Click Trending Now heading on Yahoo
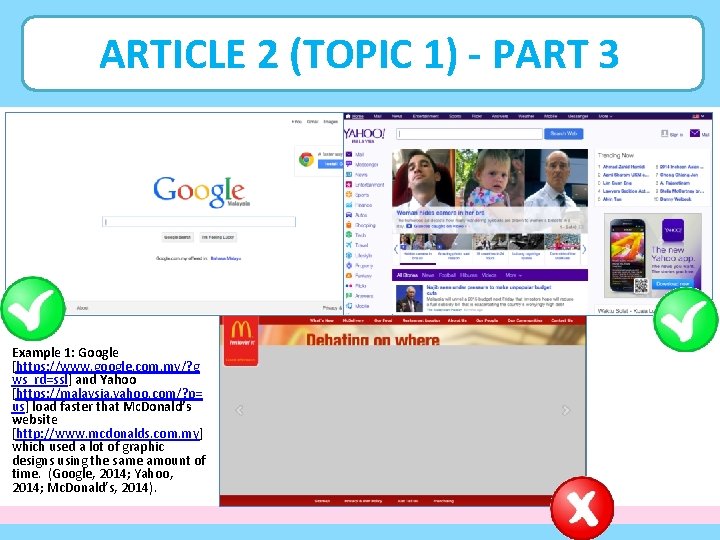The width and height of the screenshot is (720, 540). point(616,155)
